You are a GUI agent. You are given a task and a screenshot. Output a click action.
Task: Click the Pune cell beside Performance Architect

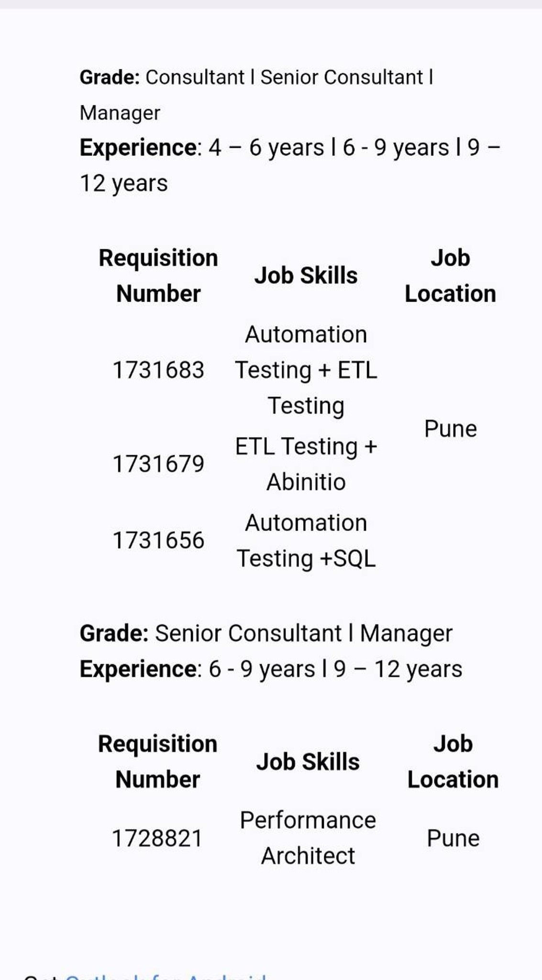click(x=453, y=838)
